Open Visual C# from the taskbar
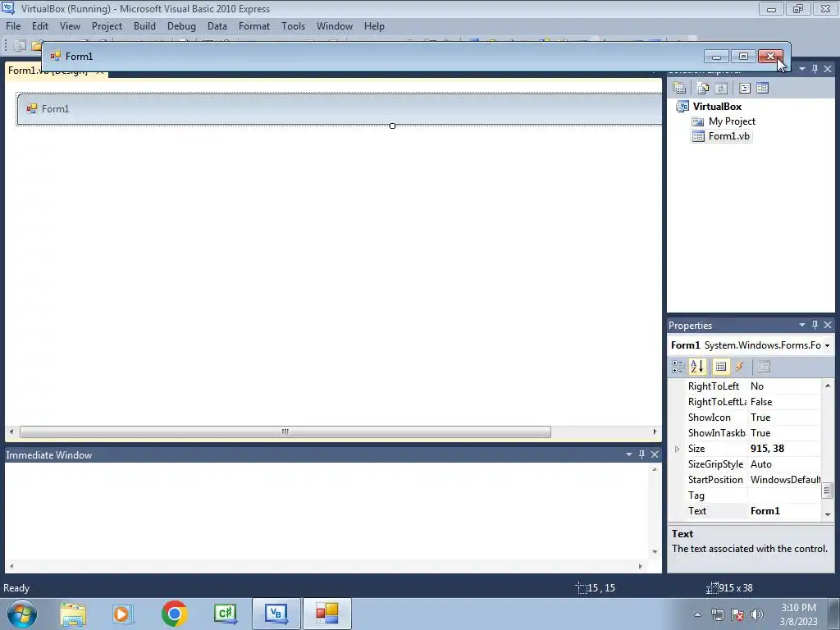840x630 pixels. (225, 614)
